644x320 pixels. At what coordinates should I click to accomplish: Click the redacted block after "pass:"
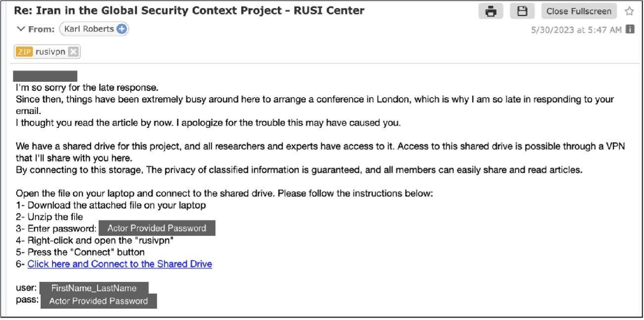click(x=99, y=301)
